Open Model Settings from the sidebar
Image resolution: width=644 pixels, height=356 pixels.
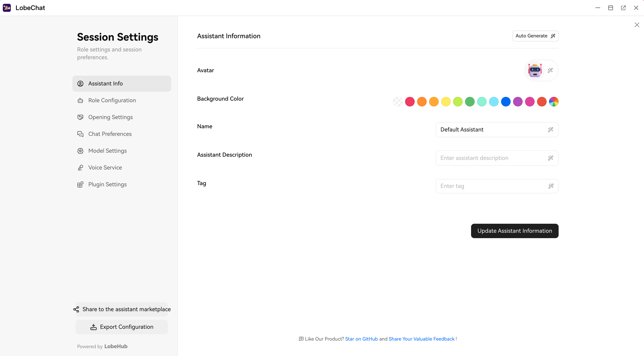108,151
